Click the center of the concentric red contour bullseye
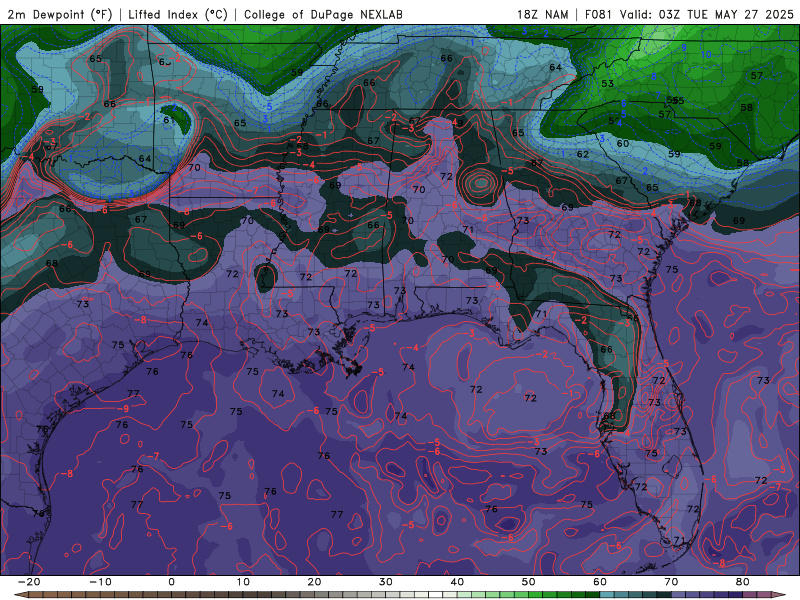 point(480,182)
